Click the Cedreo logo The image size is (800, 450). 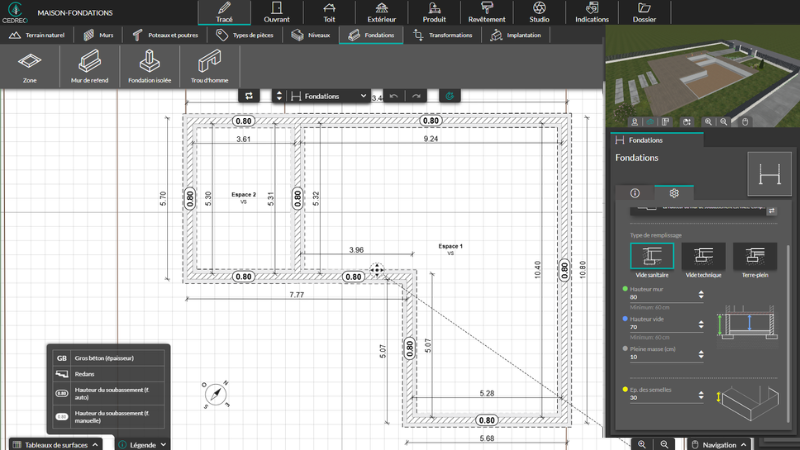[15, 12]
